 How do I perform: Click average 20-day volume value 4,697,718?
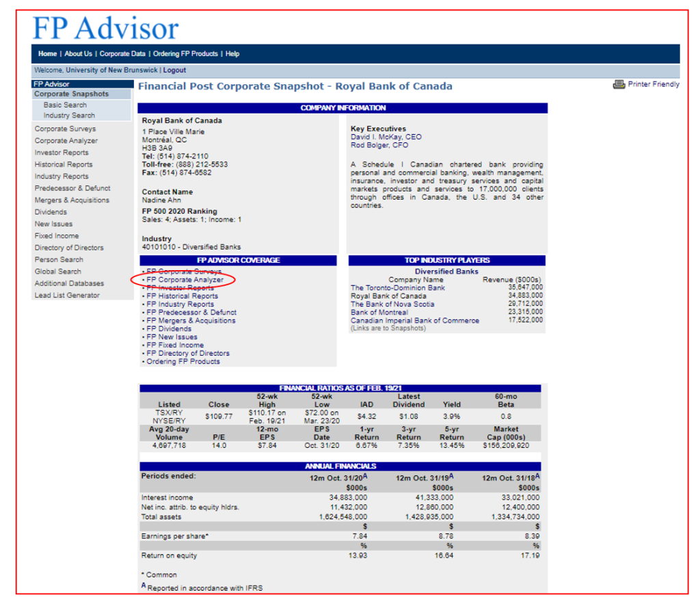[x=170, y=446]
